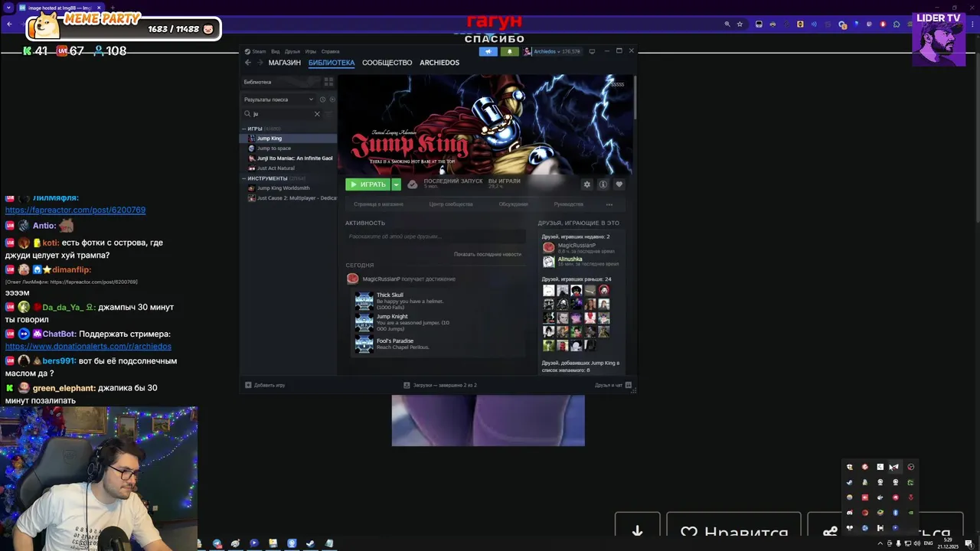The height and width of the screenshot is (551, 980).
Task: Open fapreactor link in chat
Action: point(75,210)
